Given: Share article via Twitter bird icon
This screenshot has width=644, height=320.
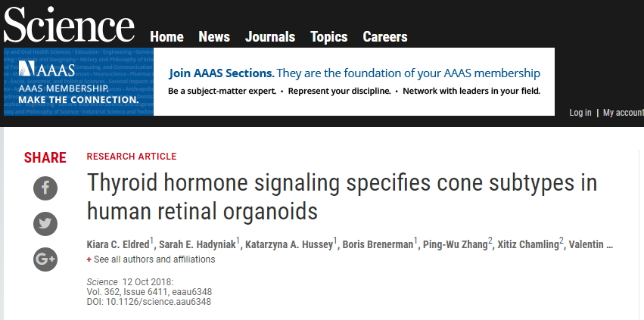Looking at the screenshot, I should 45,224.
